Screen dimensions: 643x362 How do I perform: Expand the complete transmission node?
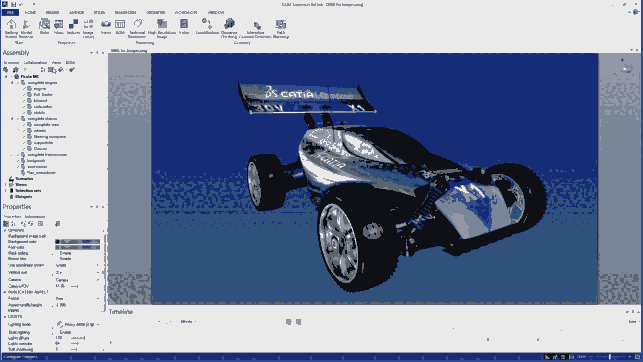coord(12,155)
